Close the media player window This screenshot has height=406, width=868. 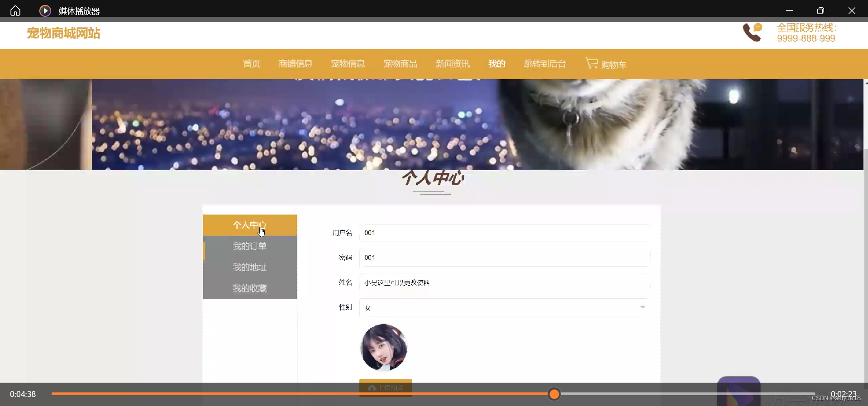tap(852, 10)
